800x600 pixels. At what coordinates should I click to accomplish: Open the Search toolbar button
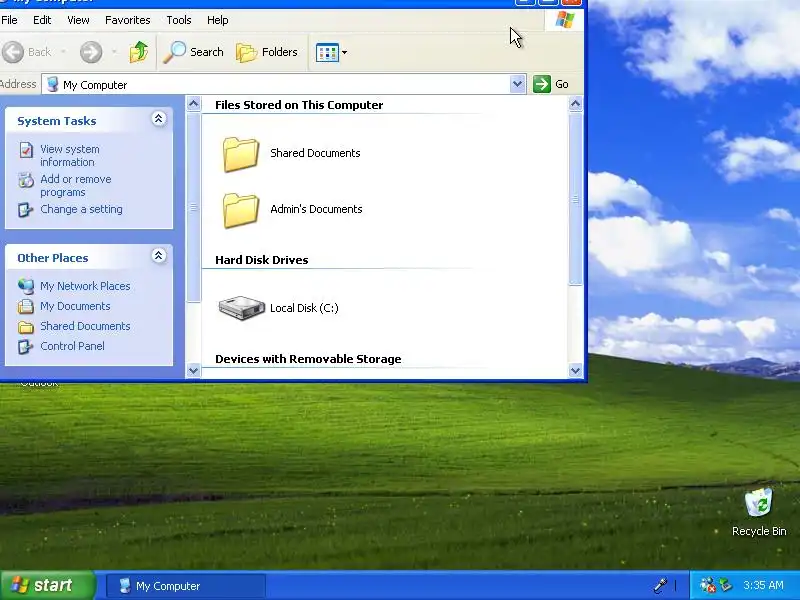[x=194, y=52]
